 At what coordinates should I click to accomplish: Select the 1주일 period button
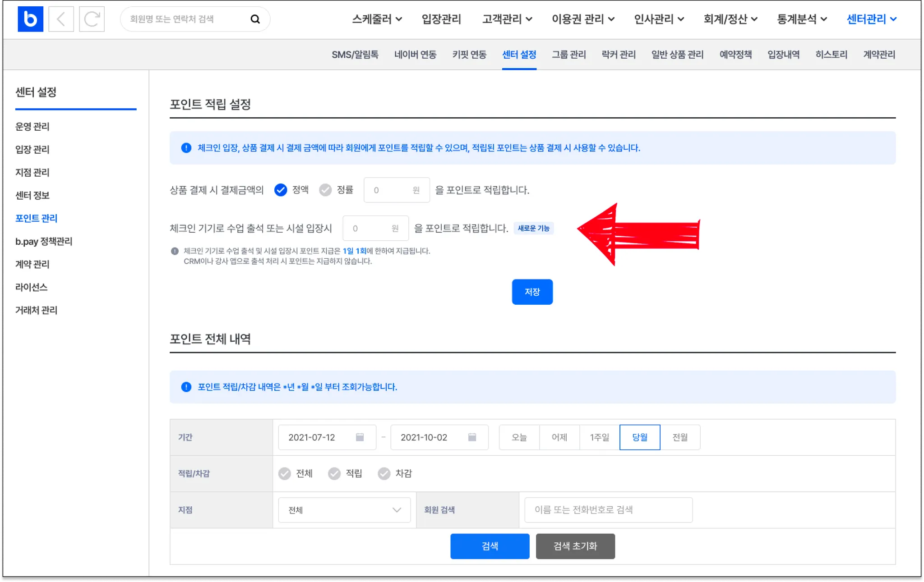coord(599,437)
